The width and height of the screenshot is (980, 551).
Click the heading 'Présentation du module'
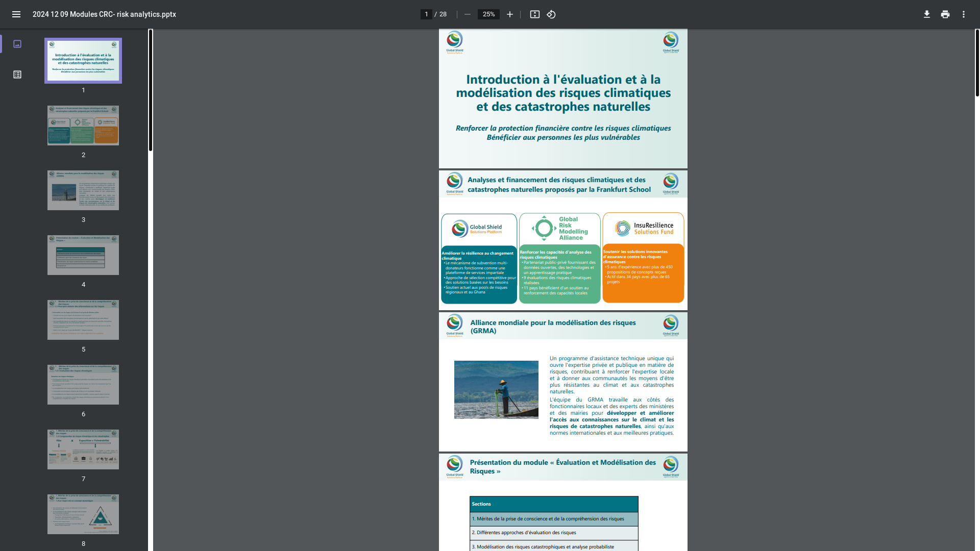point(562,467)
